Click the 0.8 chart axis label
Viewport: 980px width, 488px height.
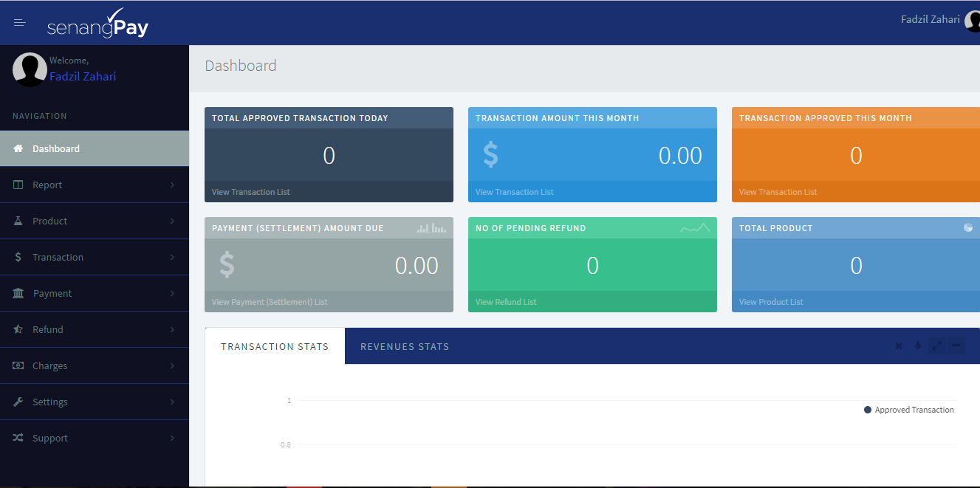[x=286, y=444]
